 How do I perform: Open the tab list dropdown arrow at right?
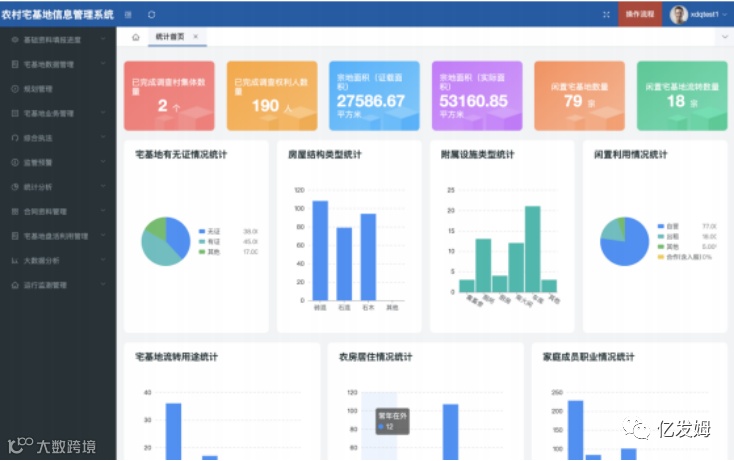725,37
